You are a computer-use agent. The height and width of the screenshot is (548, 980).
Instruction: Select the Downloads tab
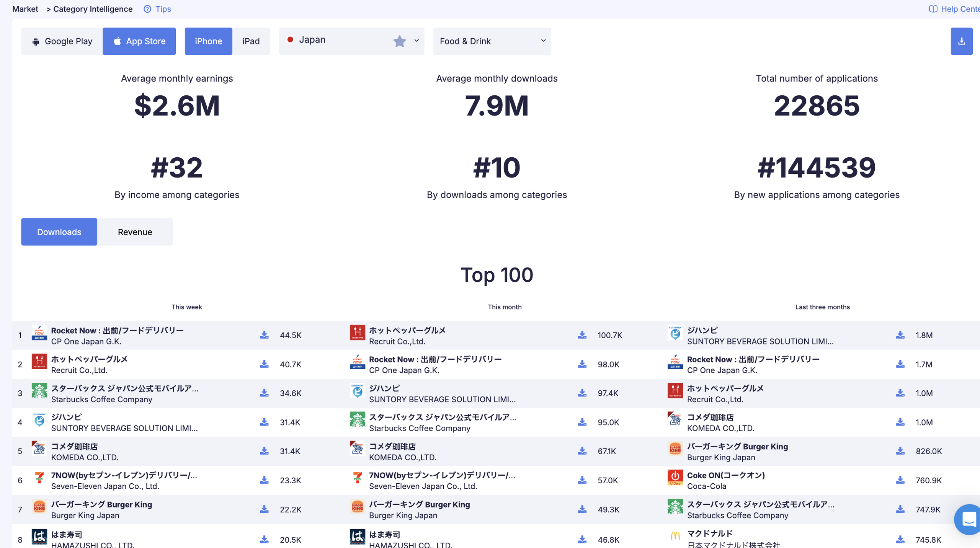click(59, 232)
